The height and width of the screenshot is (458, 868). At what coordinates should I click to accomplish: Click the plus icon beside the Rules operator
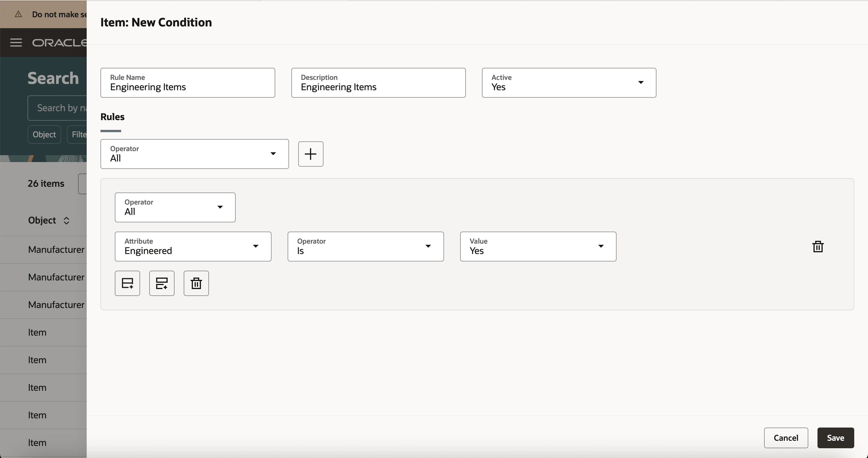point(310,154)
